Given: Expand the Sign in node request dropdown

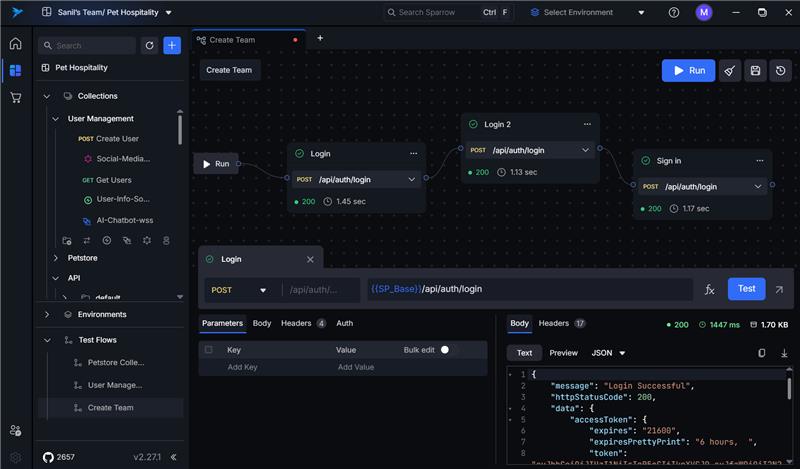Looking at the screenshot, I should [x=758, y=186].
